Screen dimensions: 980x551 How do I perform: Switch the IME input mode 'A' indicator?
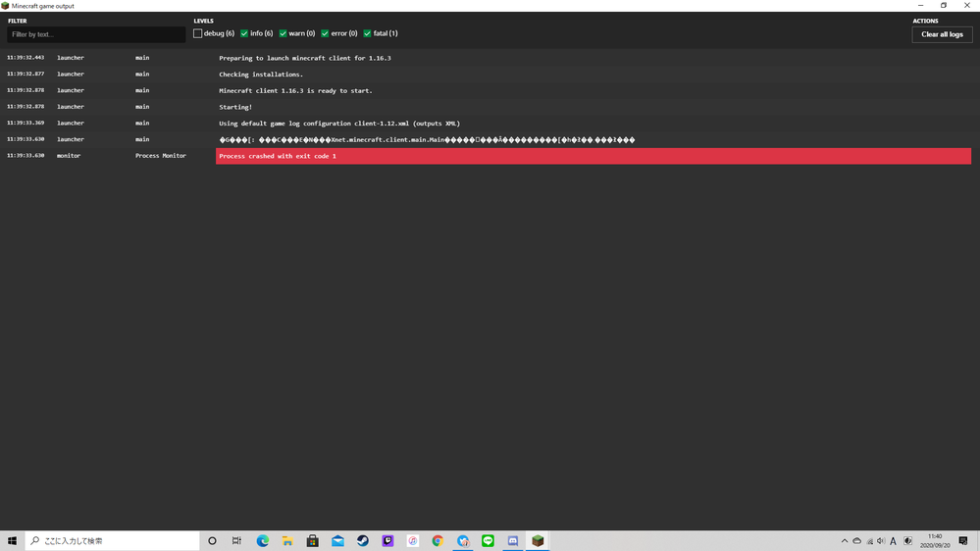[x=893, y=541]
